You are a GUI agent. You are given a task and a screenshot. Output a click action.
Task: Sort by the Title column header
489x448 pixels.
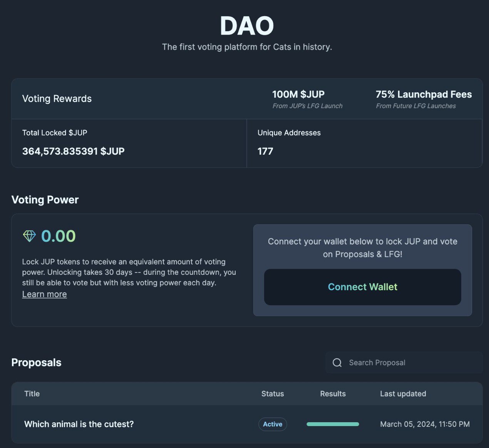(32, 394)
